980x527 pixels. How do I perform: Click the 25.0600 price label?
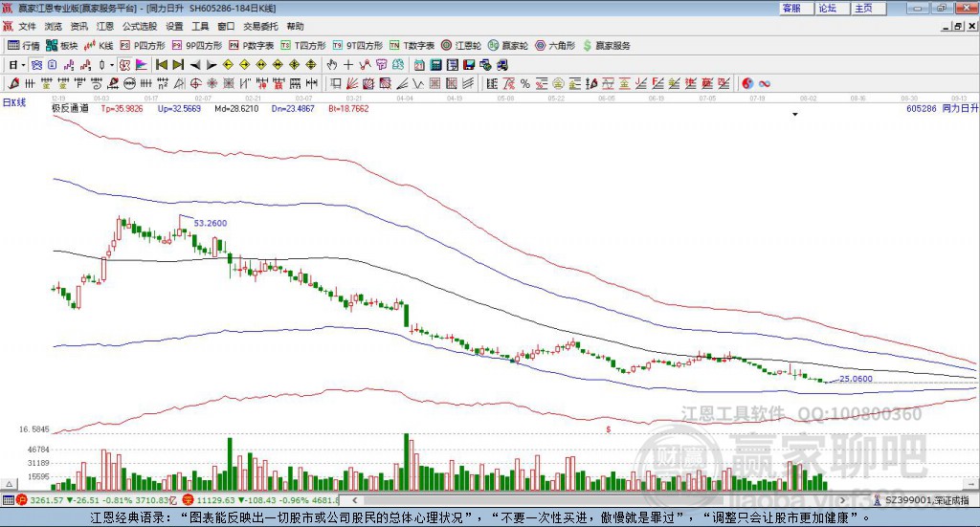click(x=856, y=379)
